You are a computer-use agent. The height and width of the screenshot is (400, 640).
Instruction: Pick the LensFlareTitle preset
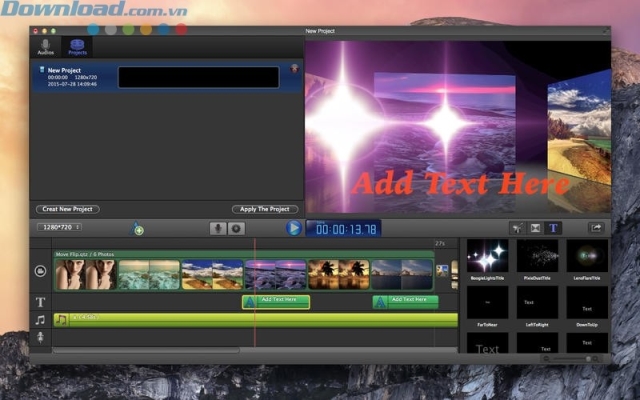point(587,256)
